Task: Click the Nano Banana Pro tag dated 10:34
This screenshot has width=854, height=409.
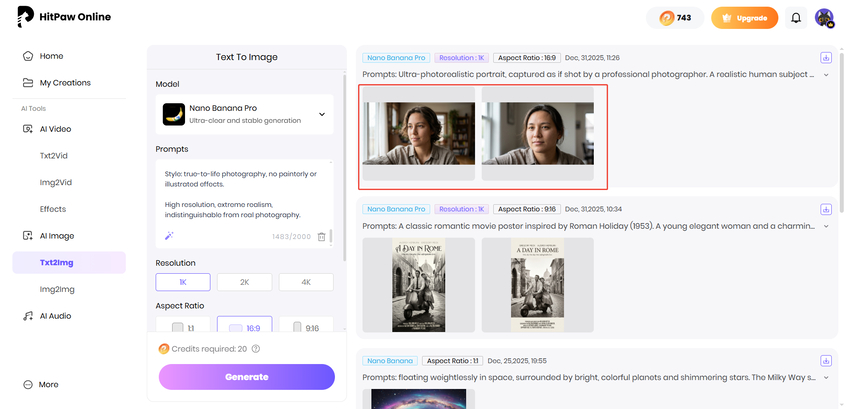Action: 396,209
